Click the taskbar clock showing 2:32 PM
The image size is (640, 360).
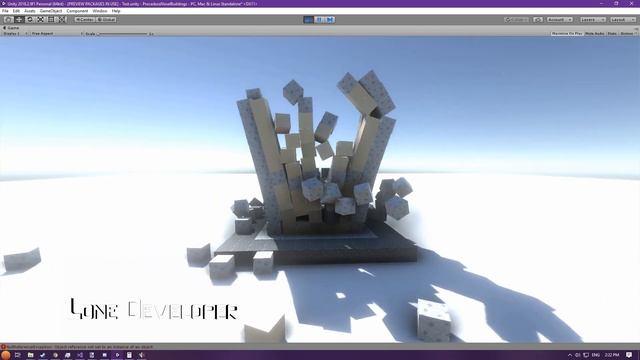pyautogui.click(x=612, y=355)
